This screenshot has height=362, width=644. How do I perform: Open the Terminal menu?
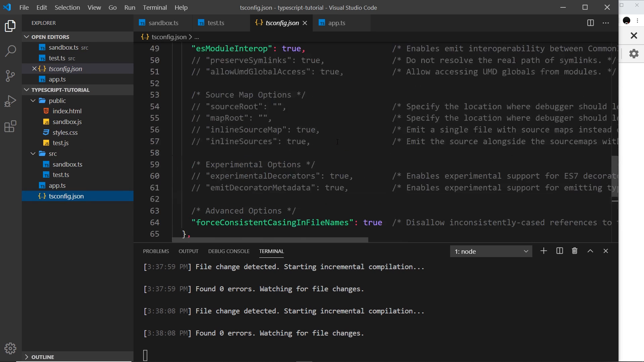[x=155, y=7]
